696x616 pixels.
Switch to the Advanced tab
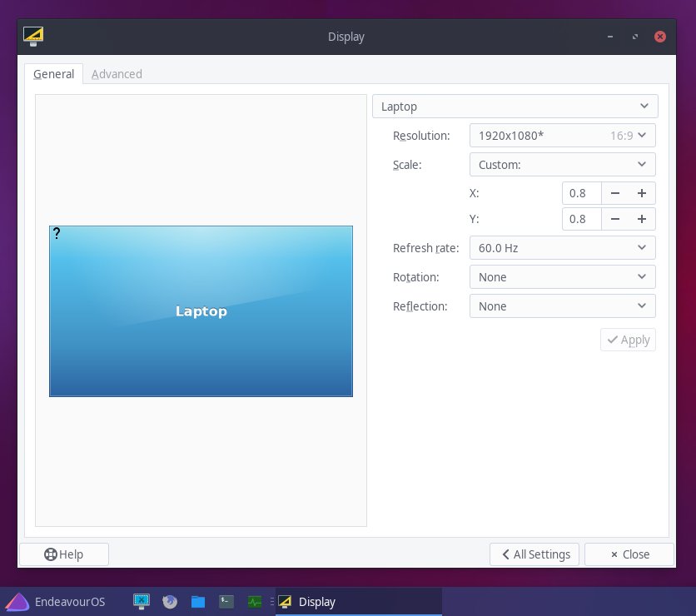[117, 74]
